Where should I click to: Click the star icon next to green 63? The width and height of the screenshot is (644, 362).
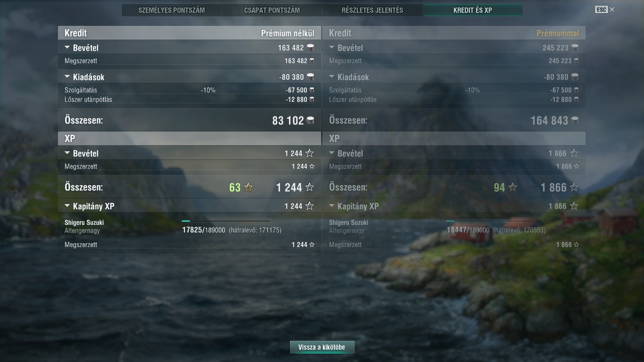248,188
